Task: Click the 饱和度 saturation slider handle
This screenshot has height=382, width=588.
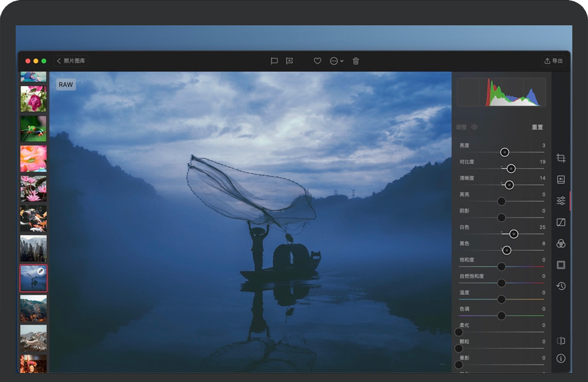Action: coord(501,267)
